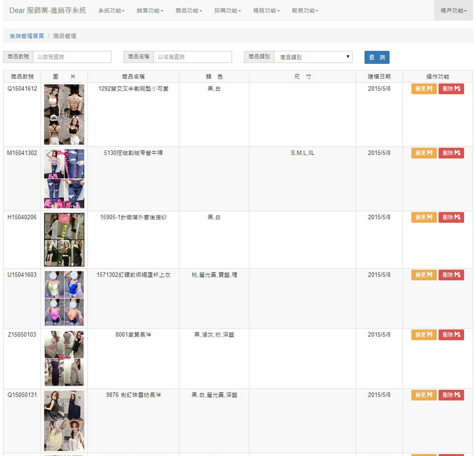Open thumbnail image of product Q15041612
The width and height of the screenshot is (476, 456).
[64, 114]
